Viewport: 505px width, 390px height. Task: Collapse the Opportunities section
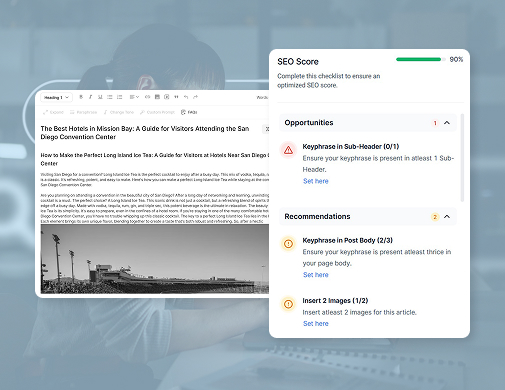[x=447, y=123]
